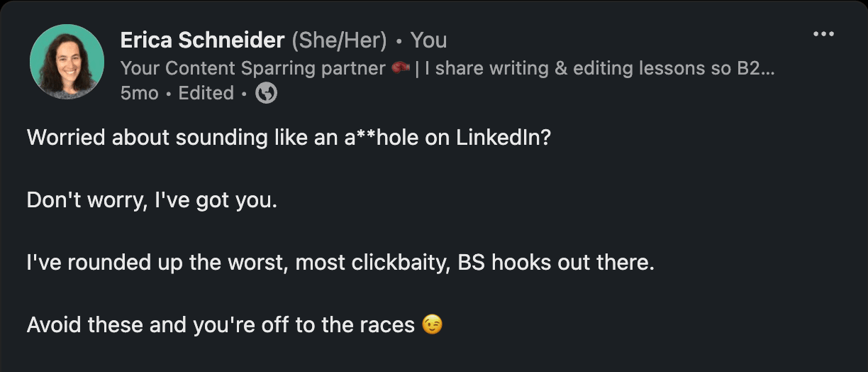The width and height of the screenshot is (868, 372).
Task: Click the "Edited" label
Action: (206, 93)
